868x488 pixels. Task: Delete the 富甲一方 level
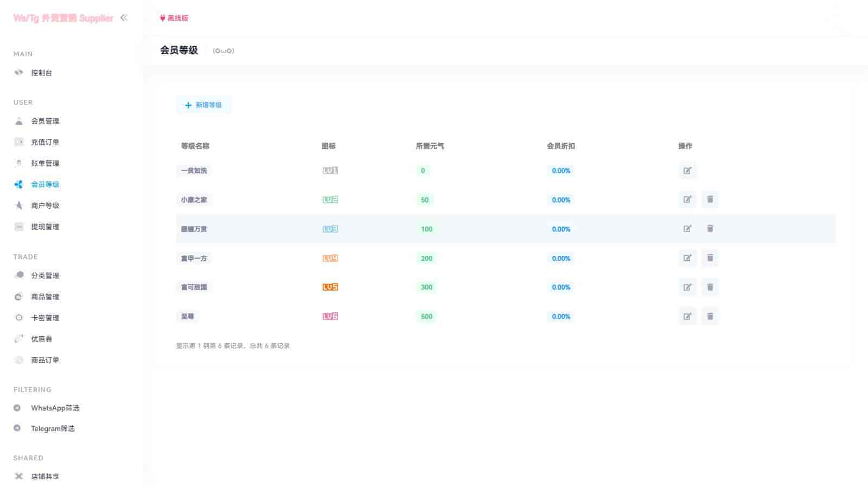click(x=710, y=258)
